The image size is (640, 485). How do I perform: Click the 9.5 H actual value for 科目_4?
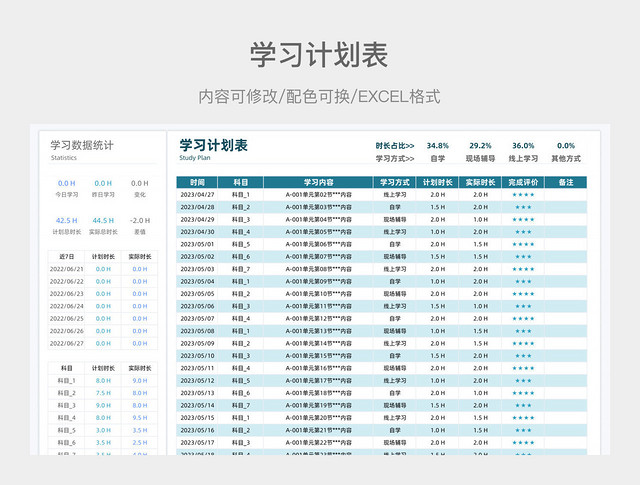[x=140, y=418]
